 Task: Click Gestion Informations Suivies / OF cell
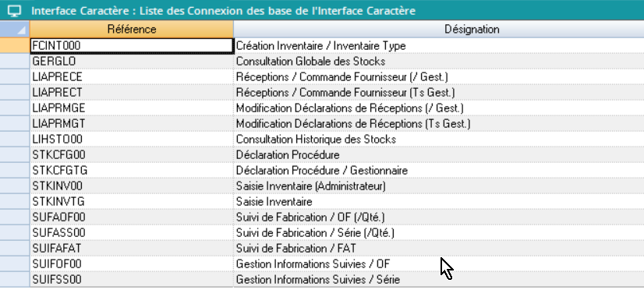439,264
